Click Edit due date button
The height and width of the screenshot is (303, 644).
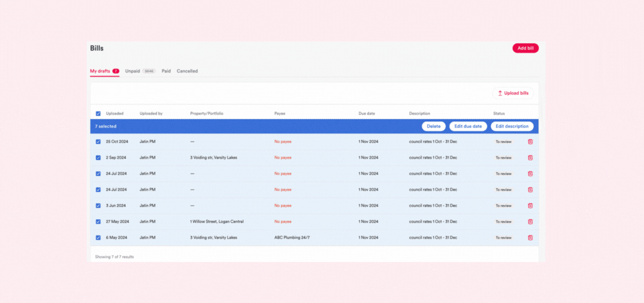pos(468,126)
